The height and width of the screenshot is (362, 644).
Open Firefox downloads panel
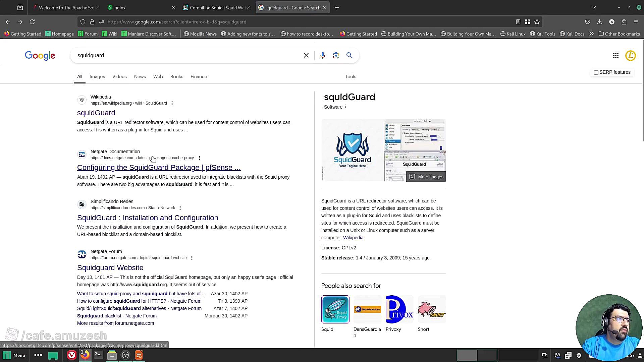(599, 22)
